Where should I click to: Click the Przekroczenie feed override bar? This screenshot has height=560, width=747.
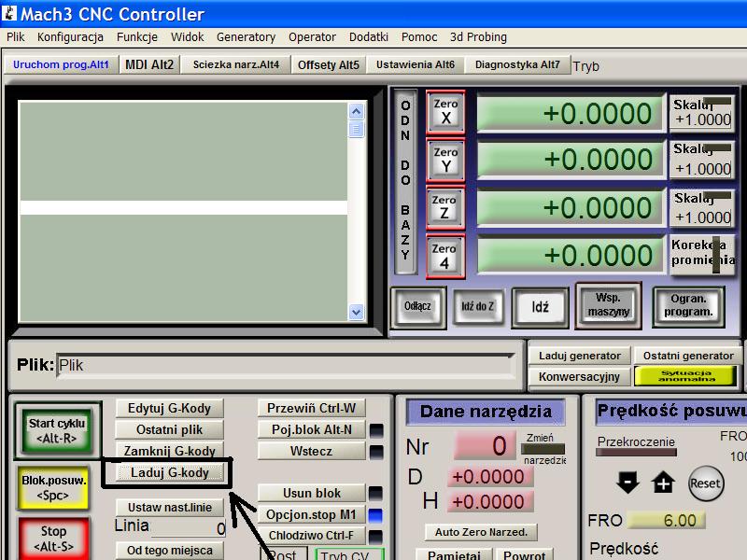[x=636, y=452]
